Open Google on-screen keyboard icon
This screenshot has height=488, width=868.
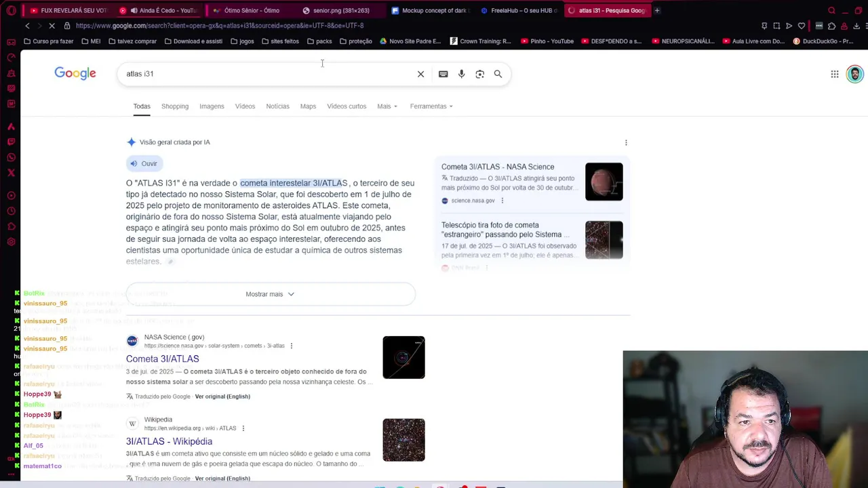pos(443,74)
